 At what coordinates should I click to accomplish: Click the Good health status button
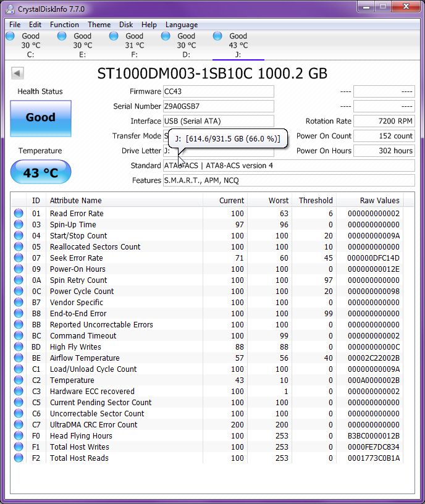click(41, 119)
